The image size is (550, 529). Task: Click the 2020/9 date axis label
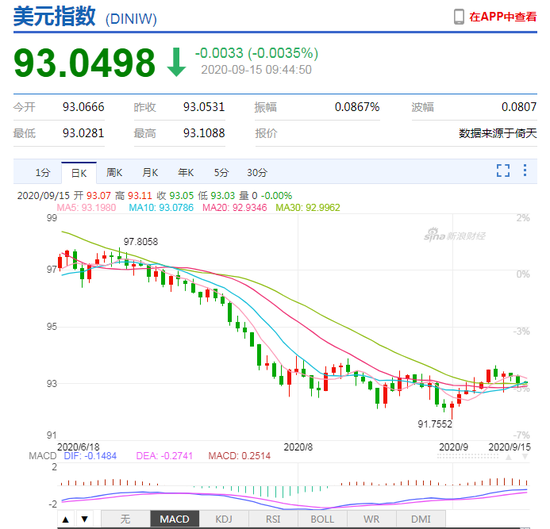454,447
